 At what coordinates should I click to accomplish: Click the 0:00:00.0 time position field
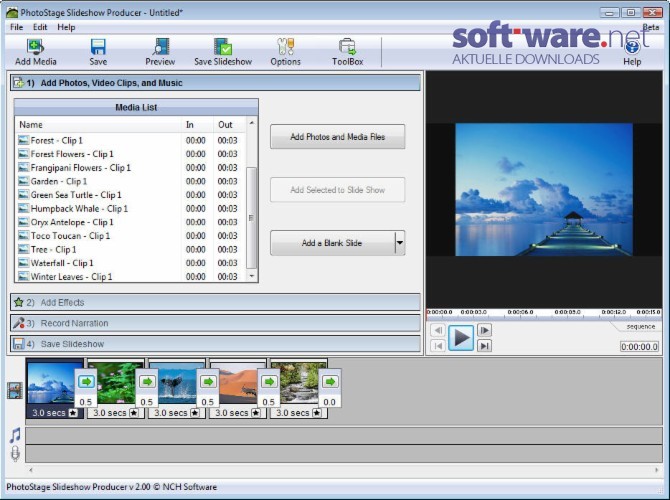pos(639,347)
